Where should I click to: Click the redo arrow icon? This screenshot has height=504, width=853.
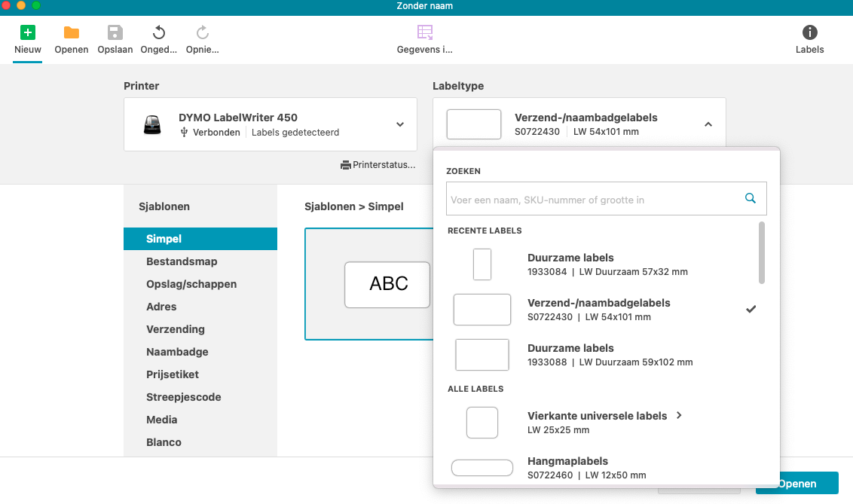pos(202,32)
